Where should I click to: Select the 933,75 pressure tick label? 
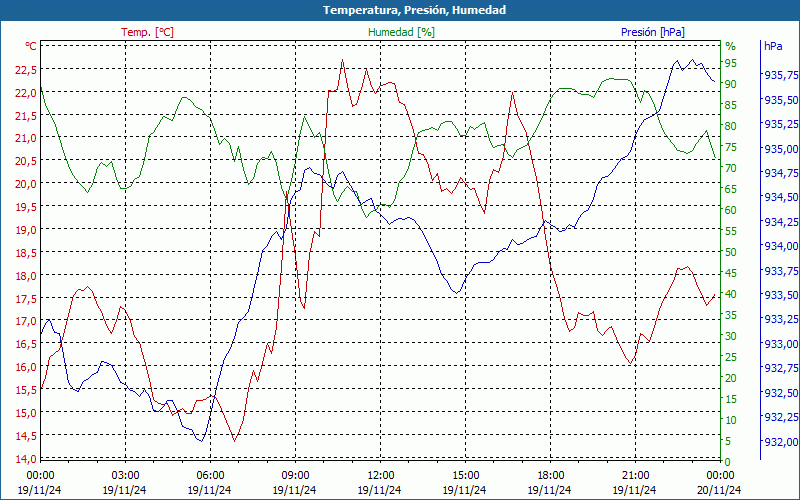(781, 270)
